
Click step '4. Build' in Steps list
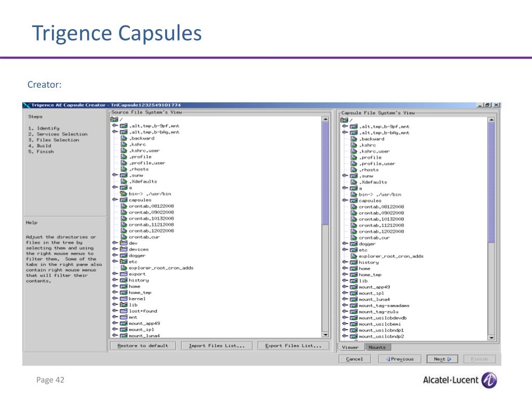tap(39, 145)
